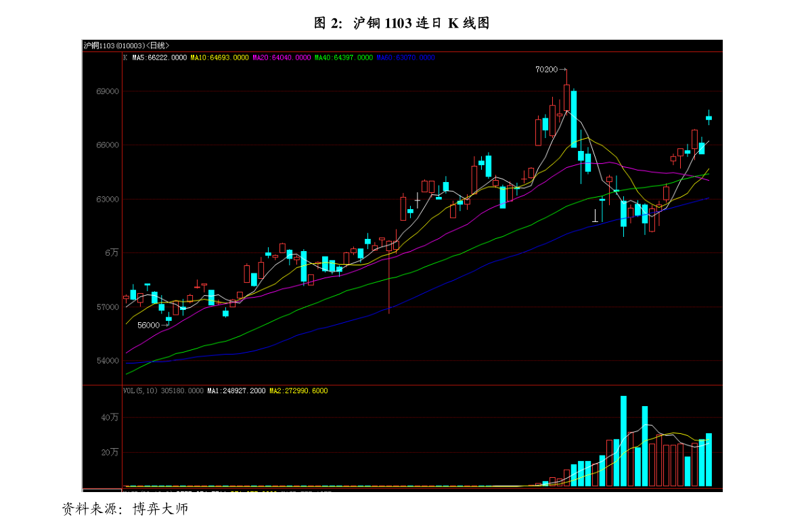Select the tallest cyan volume bar

623,440
